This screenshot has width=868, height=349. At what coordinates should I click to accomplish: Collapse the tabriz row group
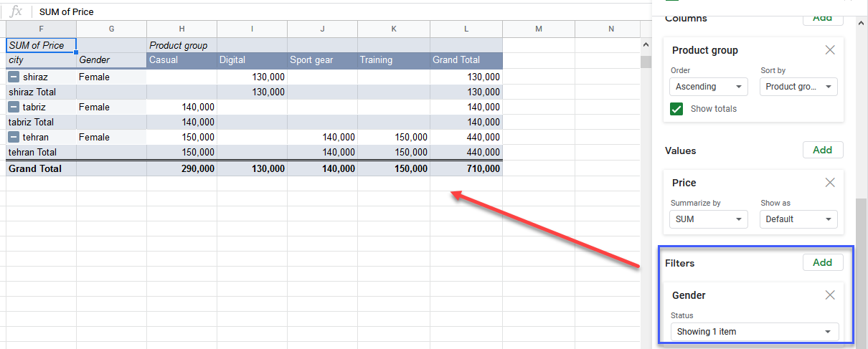(x=14, y=107)
